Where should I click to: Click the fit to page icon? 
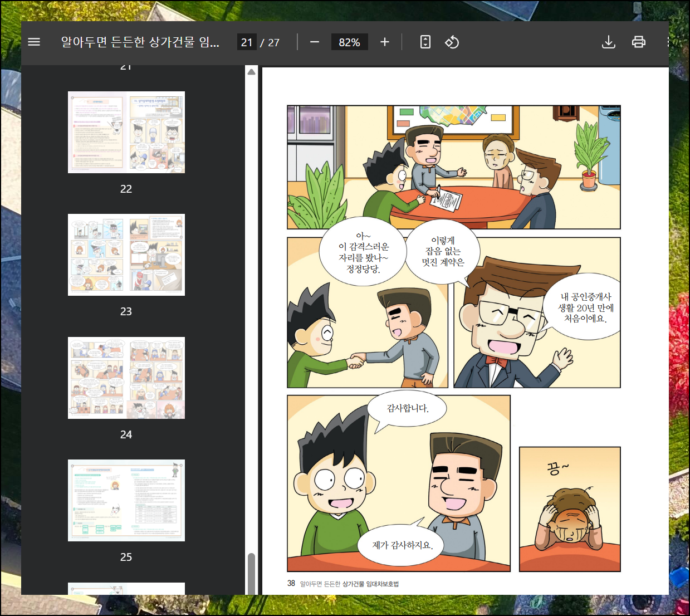click(x=425, y=42)
